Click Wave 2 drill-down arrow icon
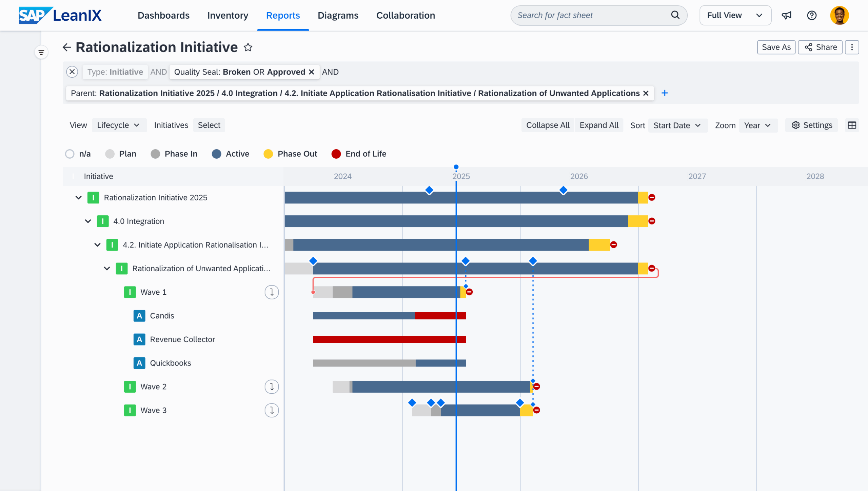This screenshot has height=491, width=868. pos(272,387)
